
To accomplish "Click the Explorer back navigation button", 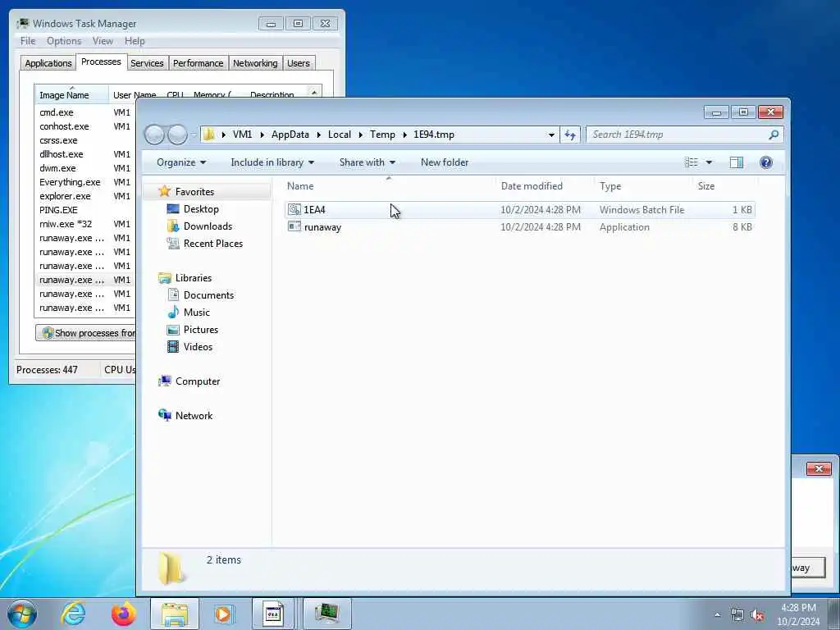I will click(154, 135).
